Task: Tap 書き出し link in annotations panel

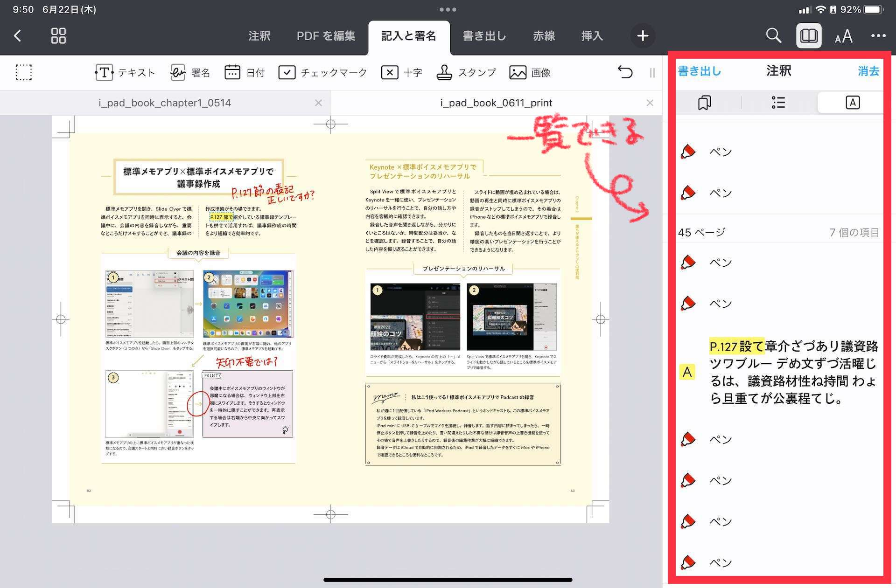Action: [699, 71]
